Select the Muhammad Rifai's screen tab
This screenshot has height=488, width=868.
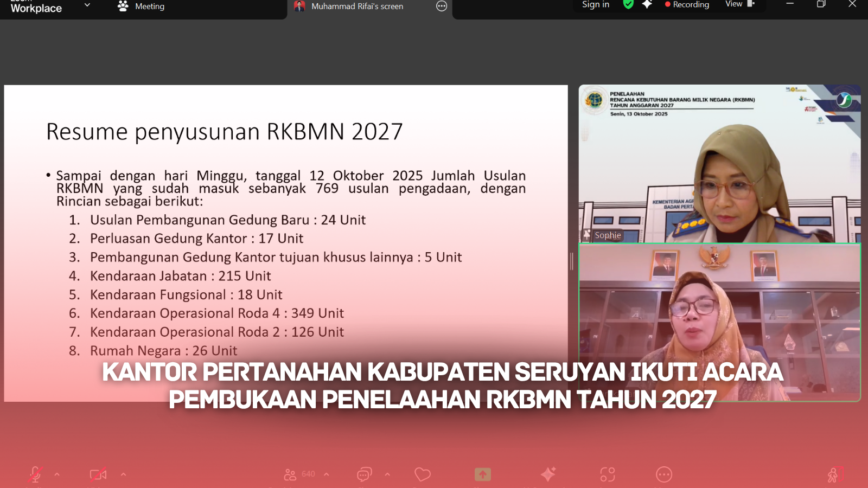tap(357, 7)
